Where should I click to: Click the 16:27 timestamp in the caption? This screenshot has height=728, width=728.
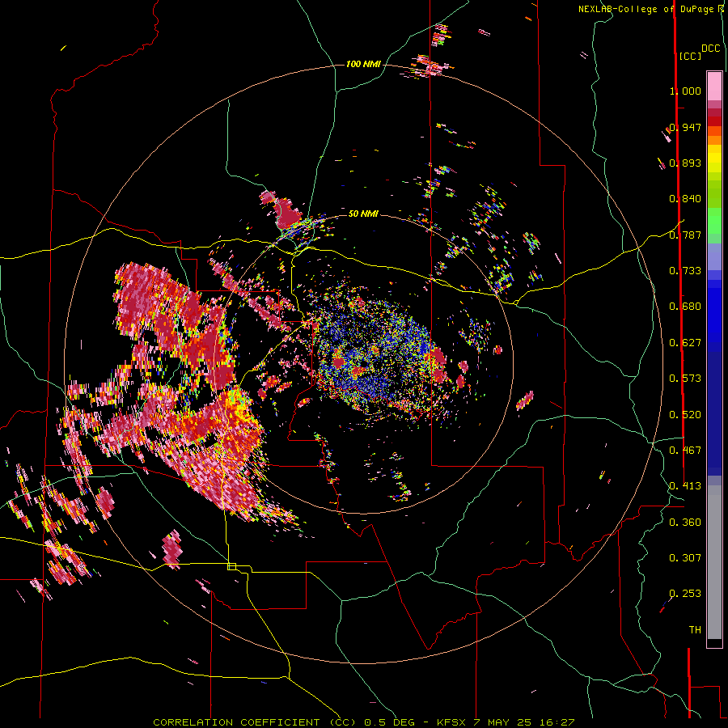coord(557,722)
